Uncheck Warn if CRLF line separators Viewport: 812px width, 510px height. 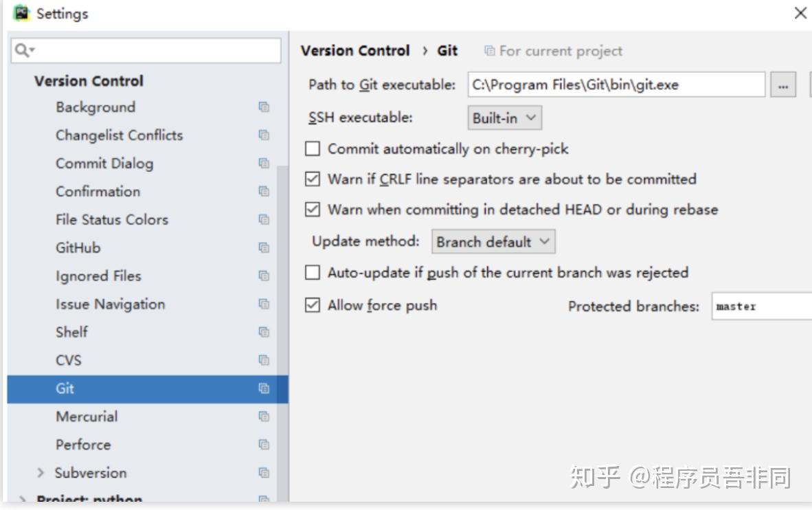[313, 179]
